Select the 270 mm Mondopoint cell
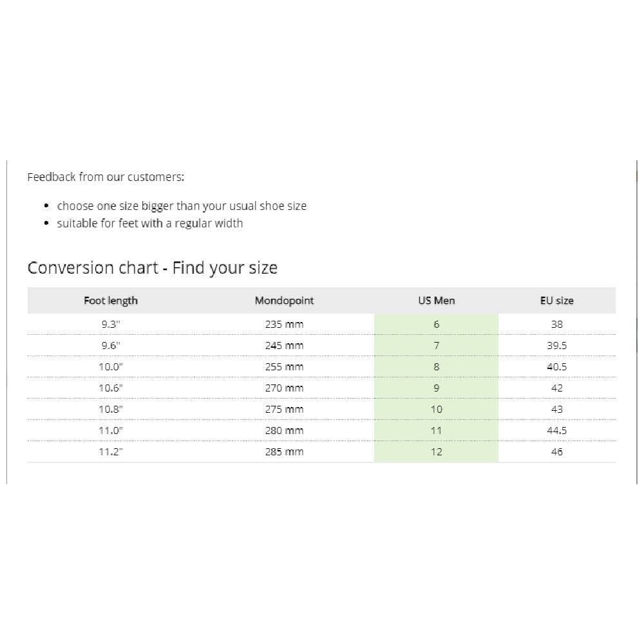 tap(284, 388)
